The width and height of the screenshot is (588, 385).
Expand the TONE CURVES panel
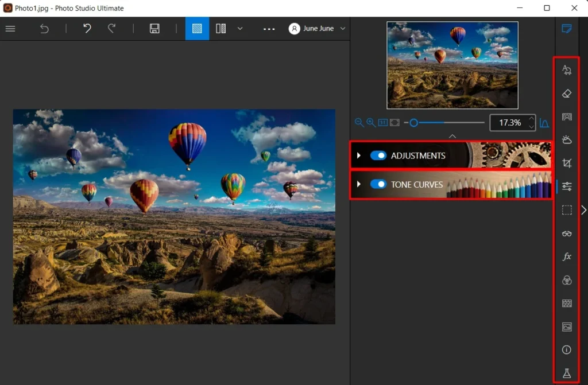358,185
